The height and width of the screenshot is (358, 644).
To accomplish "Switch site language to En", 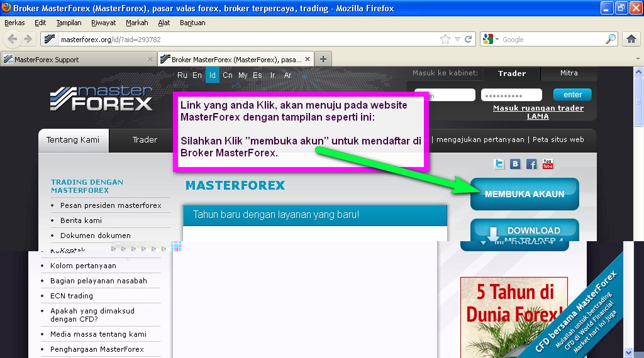I will click(197, 75).
